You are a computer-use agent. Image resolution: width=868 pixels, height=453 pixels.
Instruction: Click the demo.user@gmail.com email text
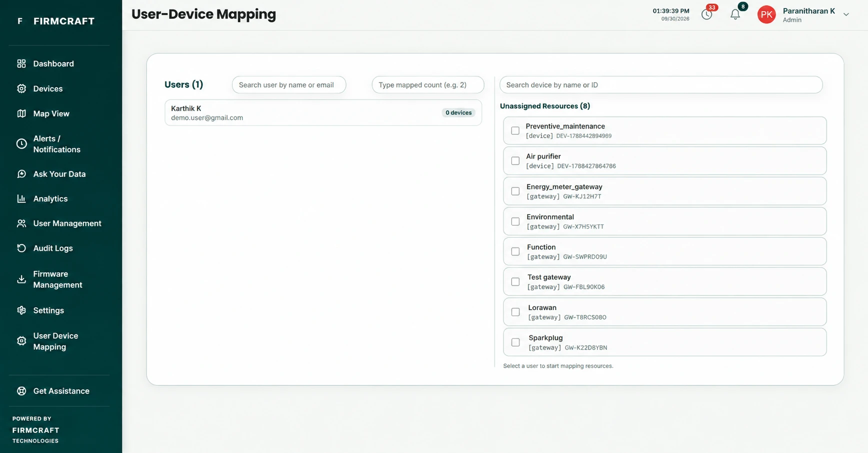coord(207,118)
